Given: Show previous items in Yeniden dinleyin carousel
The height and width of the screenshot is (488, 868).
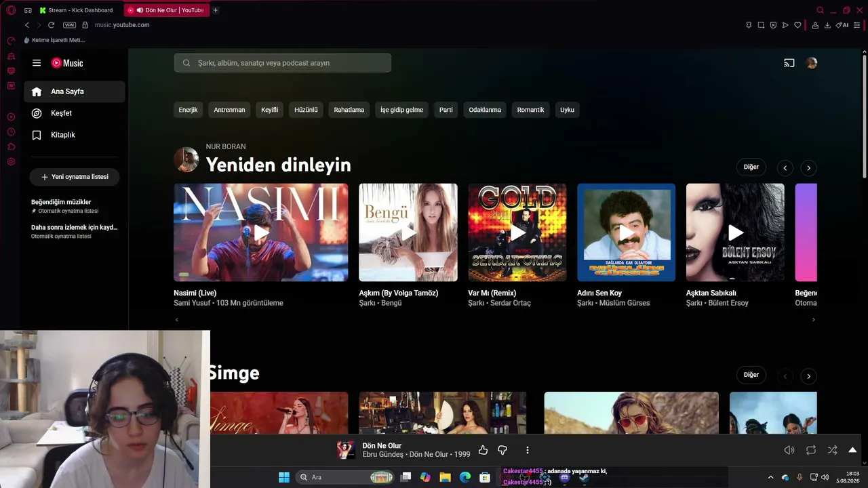Looking at the screenshot, I should (x=785, y=168).
